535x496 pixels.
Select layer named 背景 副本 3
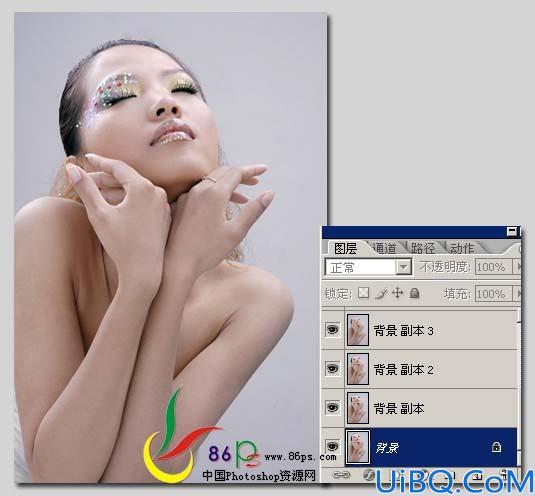pos(404,331)
